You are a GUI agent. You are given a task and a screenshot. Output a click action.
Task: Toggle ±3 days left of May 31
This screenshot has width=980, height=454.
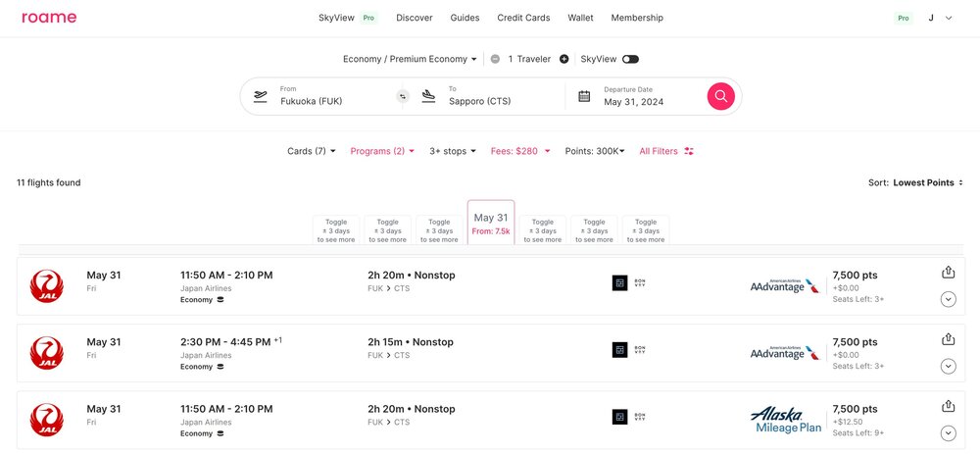point(439,230)
